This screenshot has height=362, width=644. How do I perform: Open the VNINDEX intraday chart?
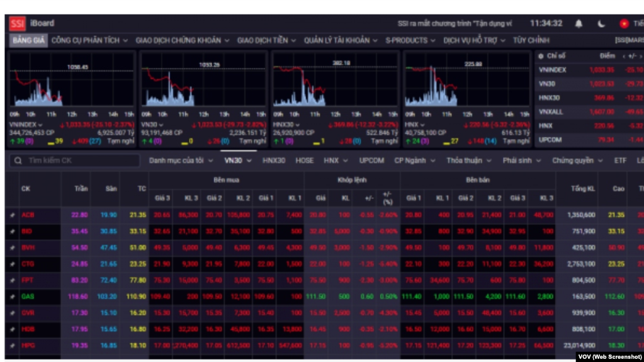pyautogui.click(x=72, y=81)
